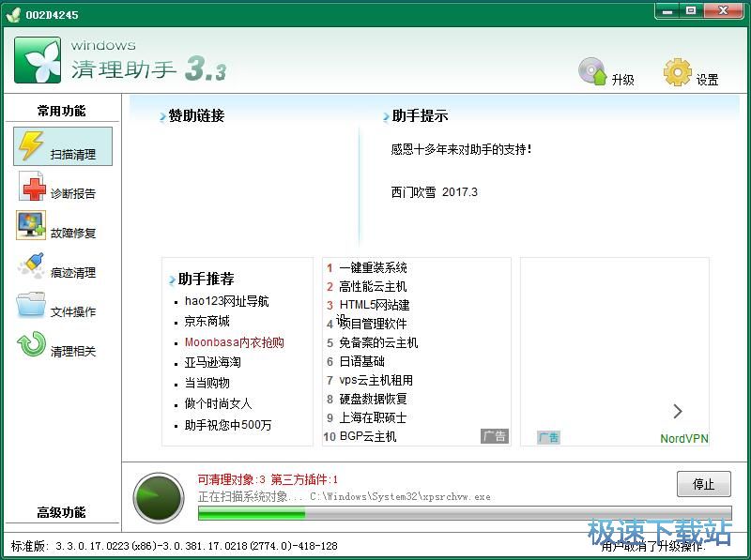751x560 pixels.
Task: Open the 文件操作 file operations
Action: pyautogui.click(x=57, y=306)
